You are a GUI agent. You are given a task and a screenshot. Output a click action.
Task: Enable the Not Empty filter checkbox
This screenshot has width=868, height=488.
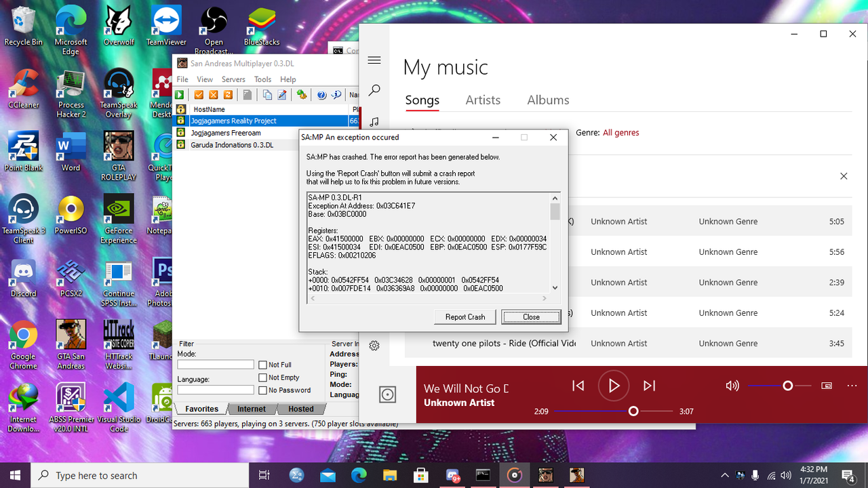point(263,378)
